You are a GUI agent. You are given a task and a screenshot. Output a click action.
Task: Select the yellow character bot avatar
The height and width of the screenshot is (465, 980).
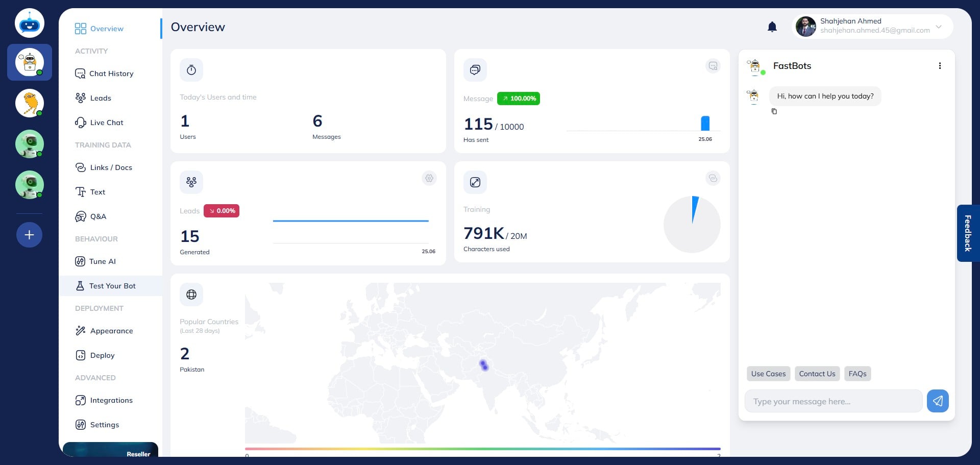pyautogui.click(x=29, y=103)
